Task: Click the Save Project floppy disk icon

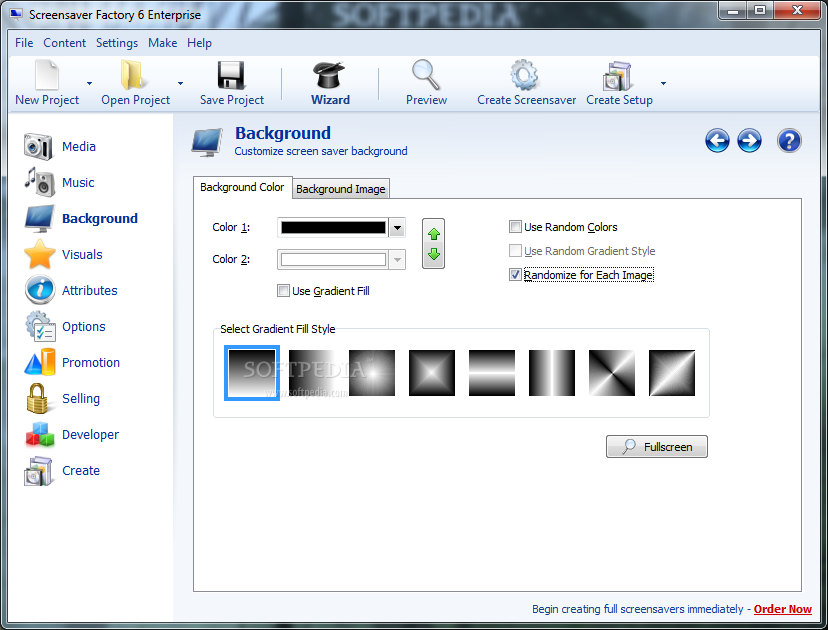Action: click(231, 77)
